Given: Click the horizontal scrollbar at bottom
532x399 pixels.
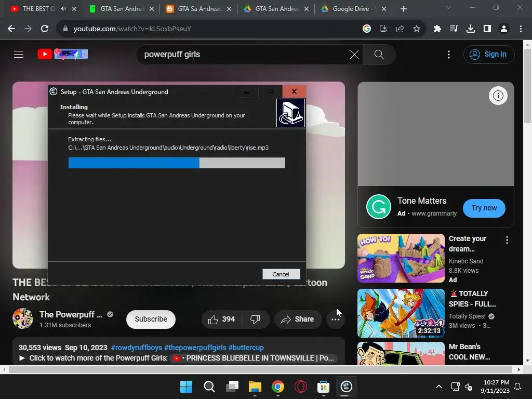Looking at the screenshot, I should click(x=260, y=369).
